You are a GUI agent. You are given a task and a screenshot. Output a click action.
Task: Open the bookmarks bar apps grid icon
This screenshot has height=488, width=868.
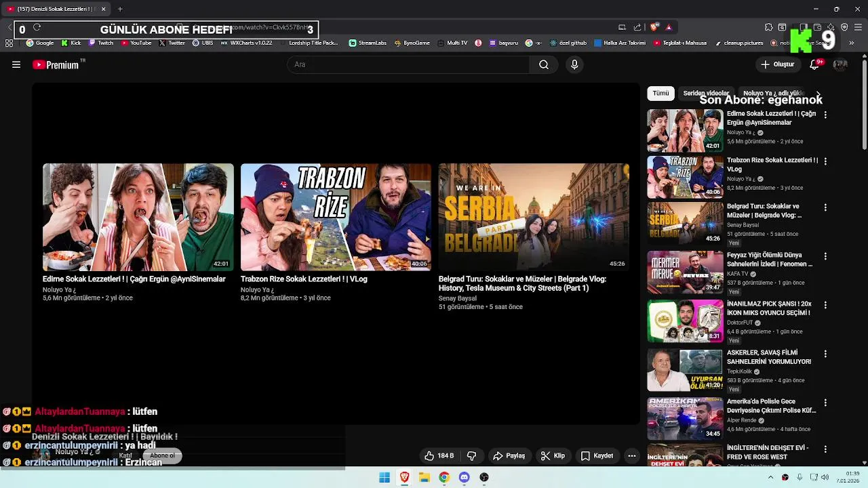pos(9,43)
